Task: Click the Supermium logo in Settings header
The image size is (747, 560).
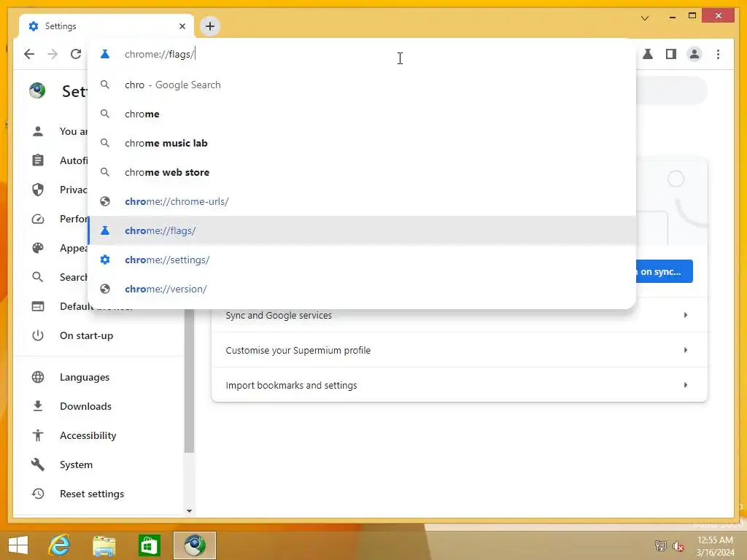Action: pos(37,90)
